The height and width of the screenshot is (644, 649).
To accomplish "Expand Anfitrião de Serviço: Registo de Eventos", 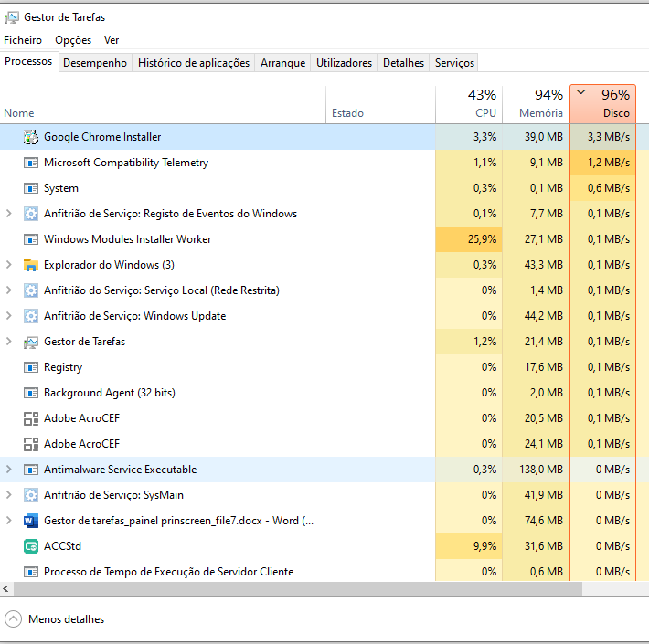I will tap(9, 214).
